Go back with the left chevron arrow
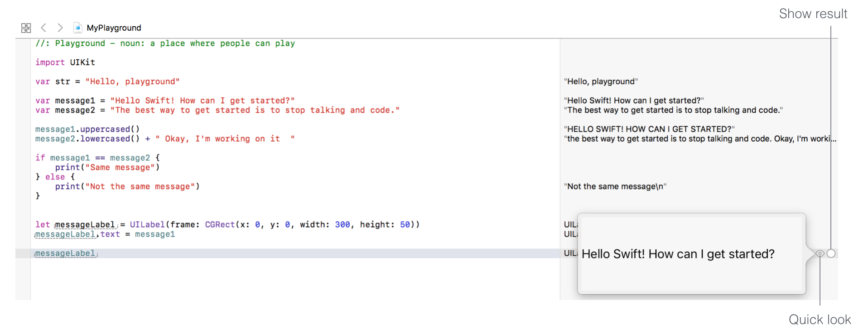This screenshot has width=868, height=334. tap(43, 28)
